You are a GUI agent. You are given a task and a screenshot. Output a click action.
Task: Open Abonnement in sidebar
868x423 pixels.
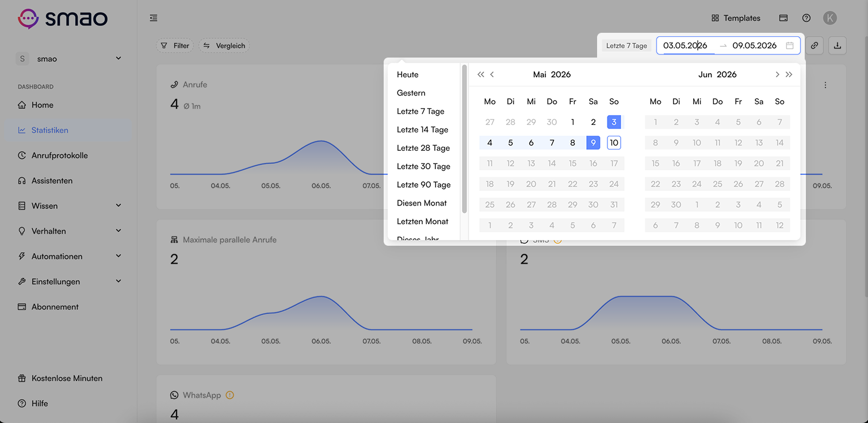click(69, 307)
